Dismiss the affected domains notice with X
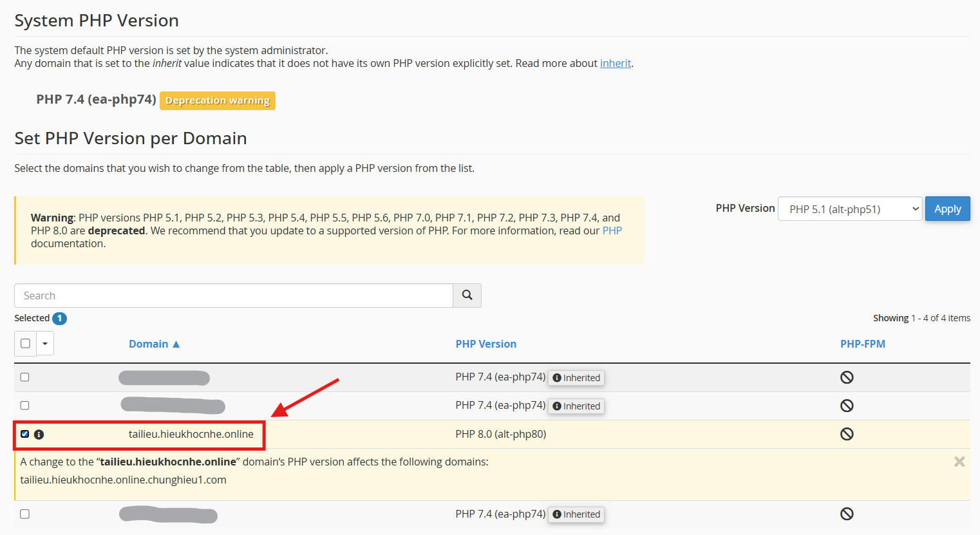 coord(959,462)
